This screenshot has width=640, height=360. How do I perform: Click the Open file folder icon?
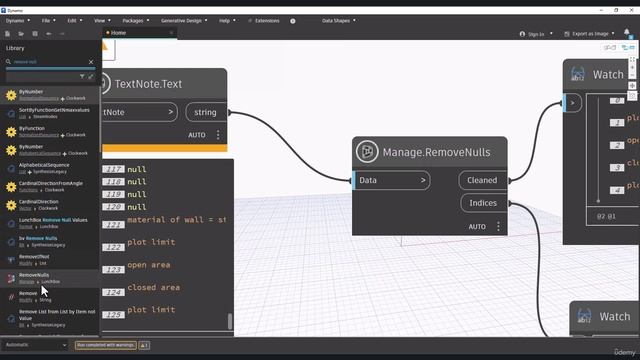pyautogui.click(x=21, y=33)
